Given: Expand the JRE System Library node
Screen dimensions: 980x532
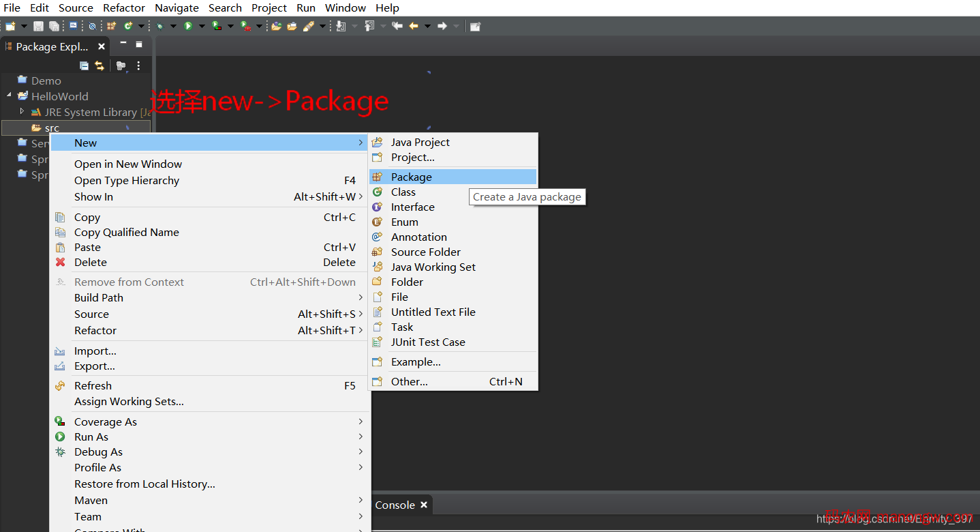Looking at the screenshot, I should coord(22,111).
